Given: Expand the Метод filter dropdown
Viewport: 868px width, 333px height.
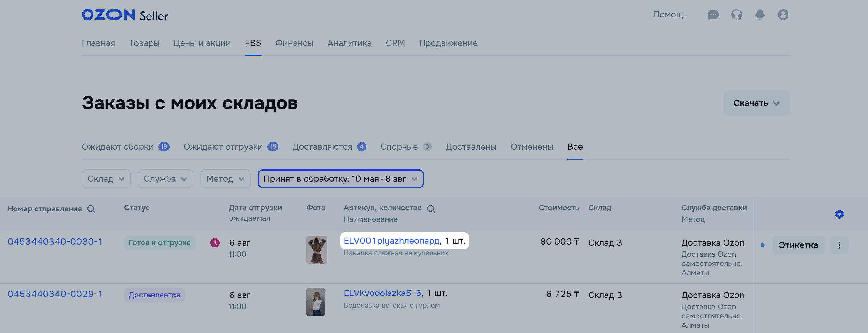Looking at the screenshot, I should [x=225, y=179].
